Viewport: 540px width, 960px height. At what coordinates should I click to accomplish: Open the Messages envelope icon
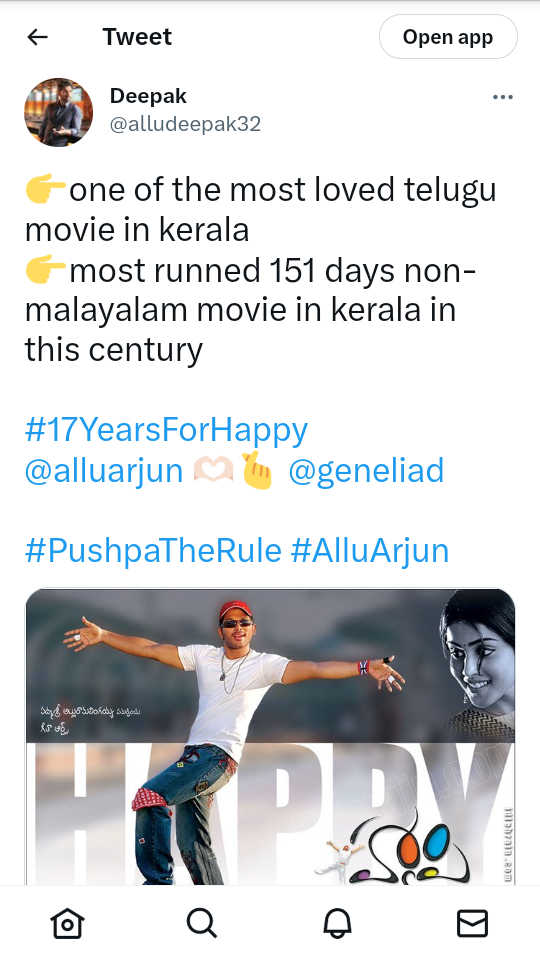(x=473, y=923)
